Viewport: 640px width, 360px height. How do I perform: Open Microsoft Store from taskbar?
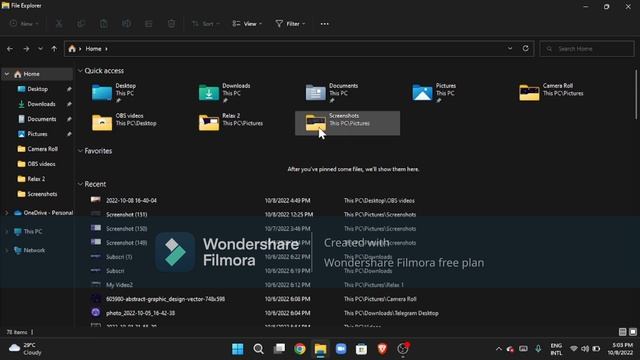362,349
